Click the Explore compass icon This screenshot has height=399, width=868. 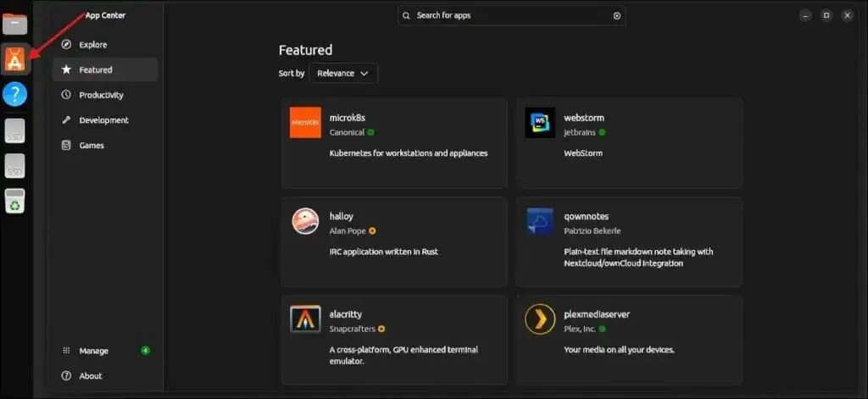coord(66,45)
